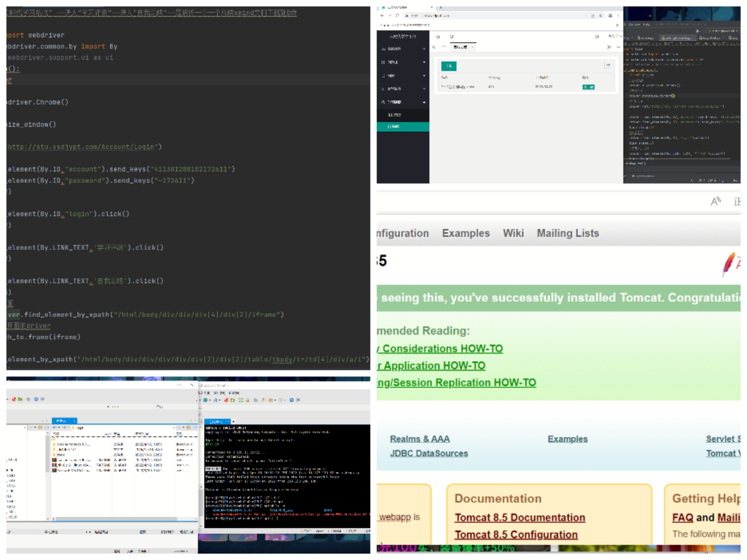Expand the first sidebar menu group arrow

(424, 49)
